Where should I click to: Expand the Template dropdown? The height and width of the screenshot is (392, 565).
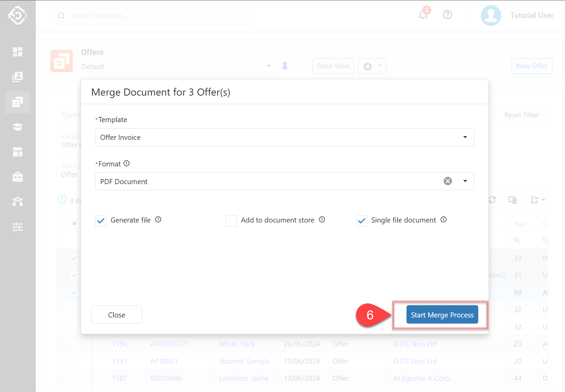pos(465,137)
